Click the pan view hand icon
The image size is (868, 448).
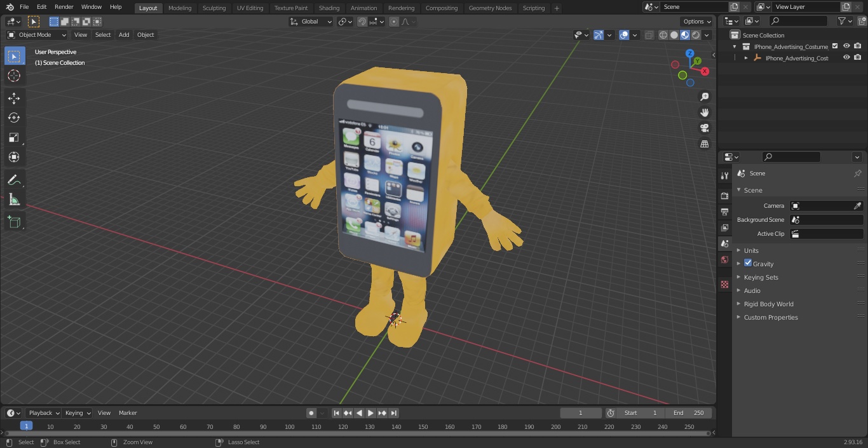point(704,112)
